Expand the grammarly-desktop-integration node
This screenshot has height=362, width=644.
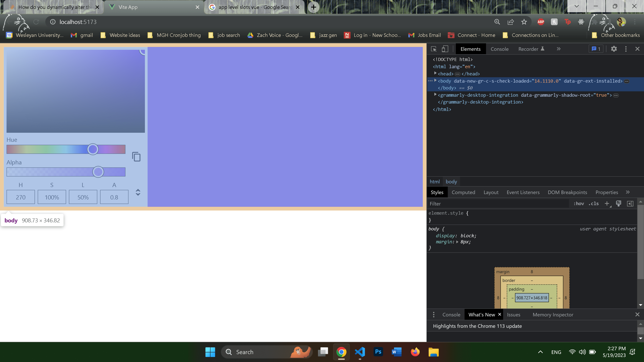[x=435, y=95]
